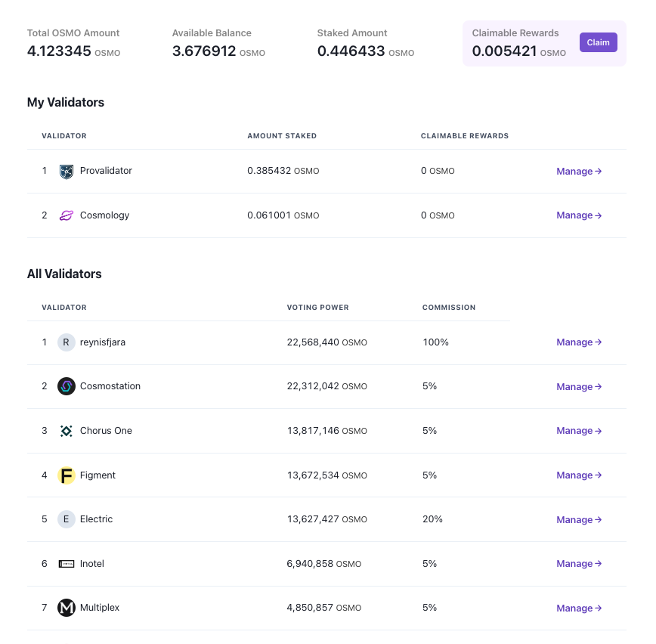Open Manage for Cosmostation

pyautogui.click(x=578, y=386)
